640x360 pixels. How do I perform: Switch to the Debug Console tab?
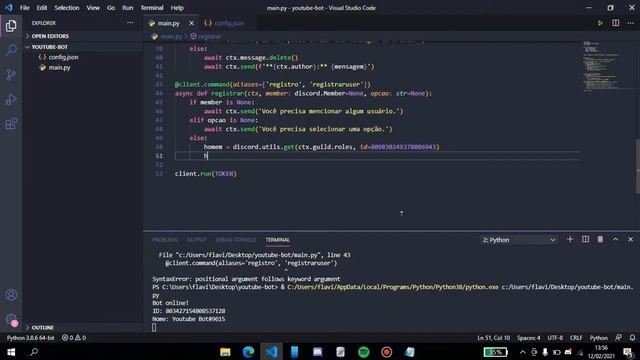(236, 240)
